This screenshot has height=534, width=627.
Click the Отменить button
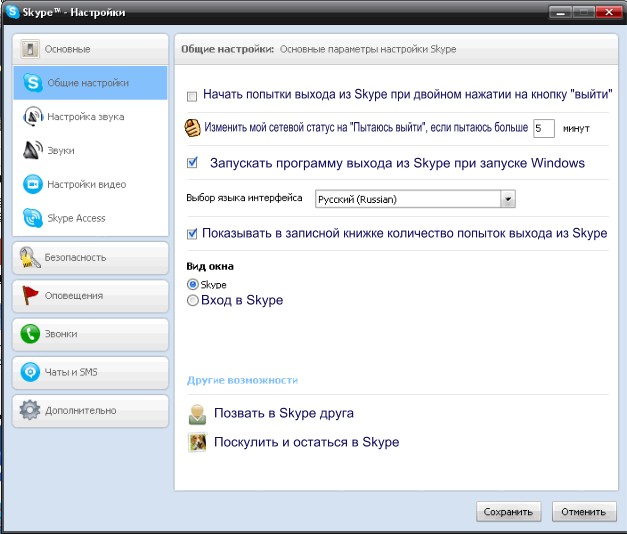584,512
